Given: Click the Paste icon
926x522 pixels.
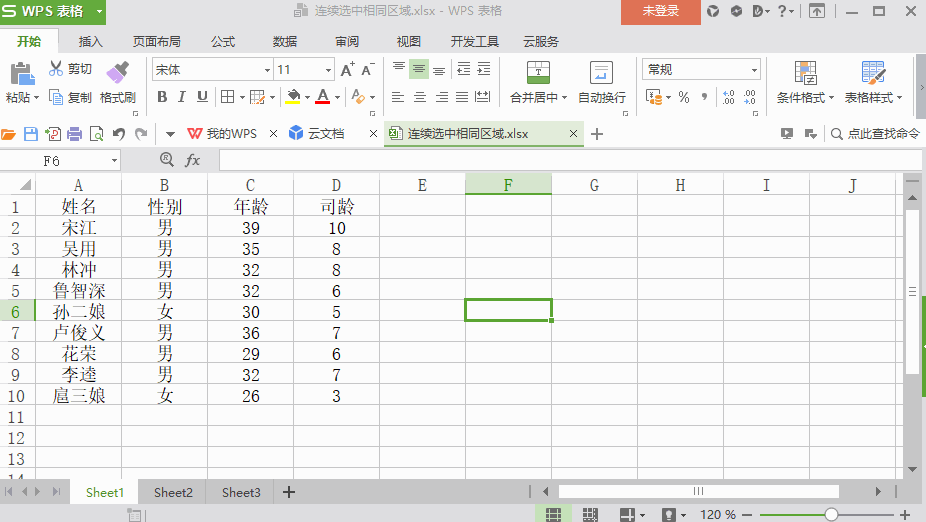Looking at the screenshot, I should (22, 74).
